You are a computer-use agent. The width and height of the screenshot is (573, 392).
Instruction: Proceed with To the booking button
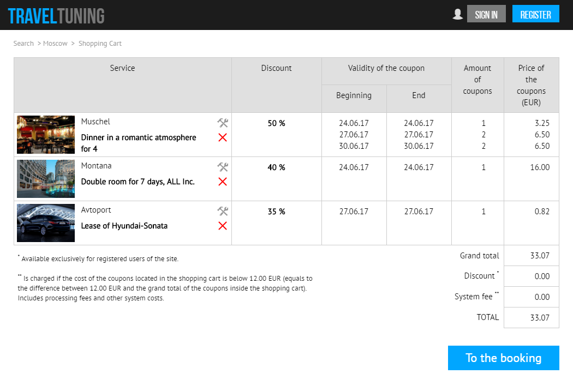503,358
